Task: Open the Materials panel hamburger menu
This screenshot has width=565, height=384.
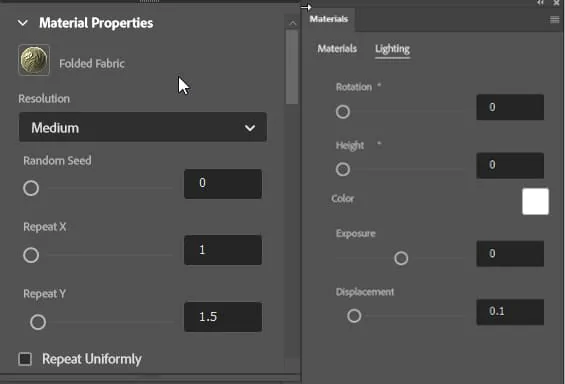Action: pyautogui.click(x=555, y=19)
